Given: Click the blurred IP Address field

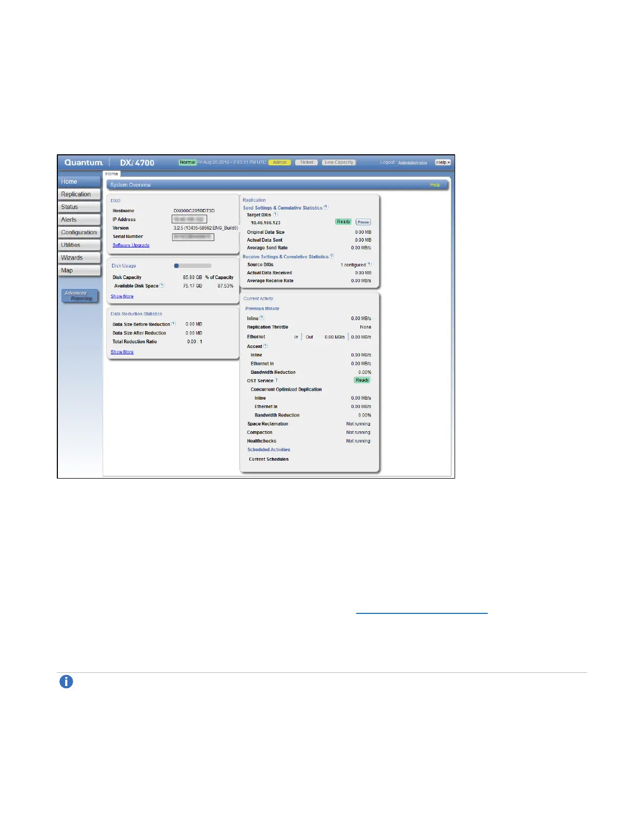Looking at the screenshot, I should (189, 219).
